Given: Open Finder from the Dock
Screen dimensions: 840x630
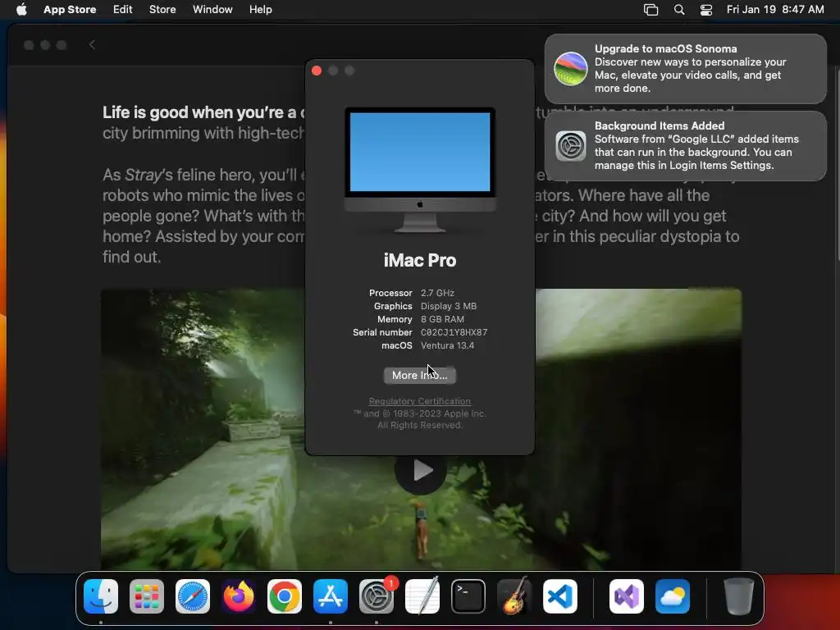Looking at the screenshot, I should 101,596.
